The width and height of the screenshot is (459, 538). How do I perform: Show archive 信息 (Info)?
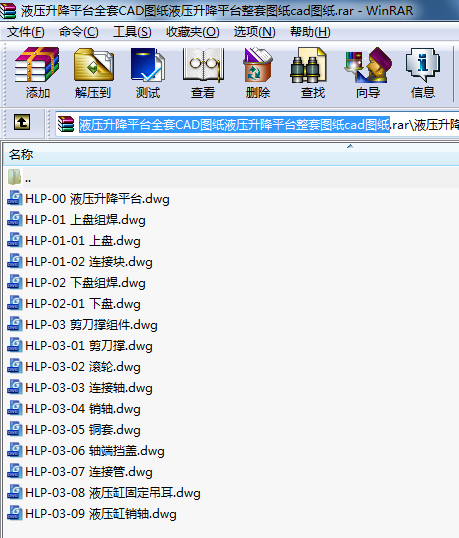click(x=423, y=65)
